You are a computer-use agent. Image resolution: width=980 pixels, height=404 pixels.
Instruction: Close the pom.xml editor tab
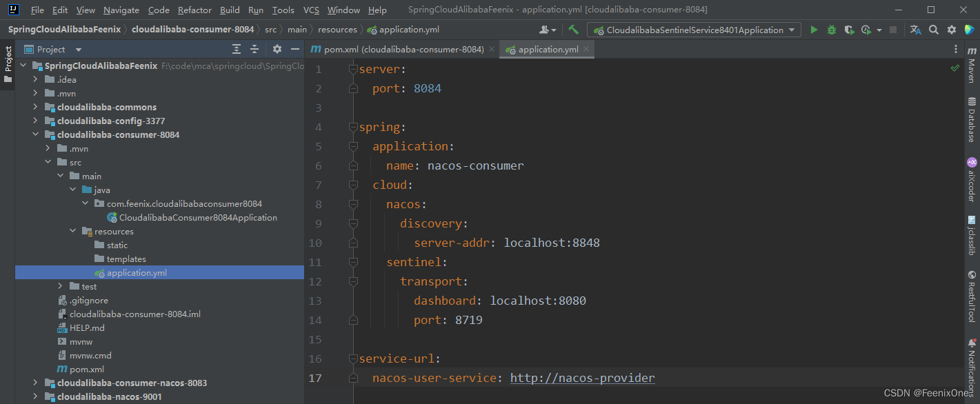[x=491, y=49]
